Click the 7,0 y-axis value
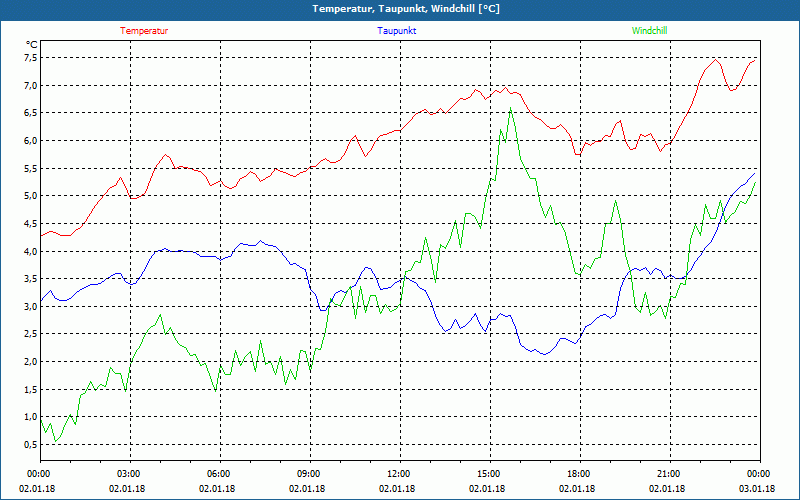Screen dimensions: 800x500 [31, 85]
